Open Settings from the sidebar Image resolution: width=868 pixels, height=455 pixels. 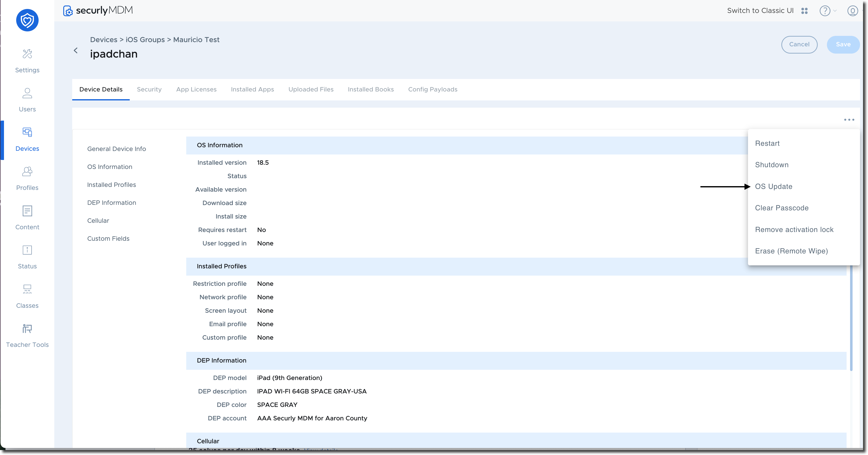pos(27,61)
